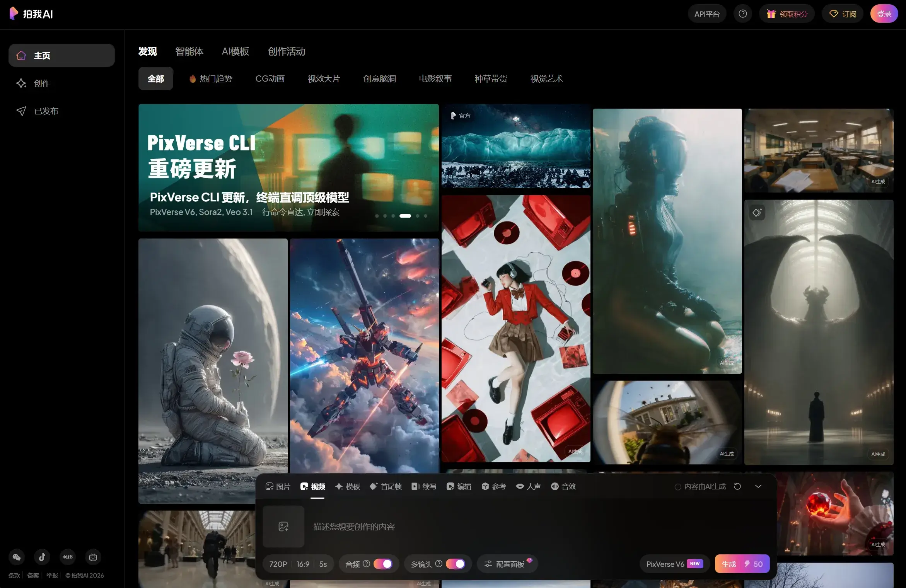Click the help icon next to 多镜头
The width and height of the screenshot is (906, 588).
coord(438,564)
